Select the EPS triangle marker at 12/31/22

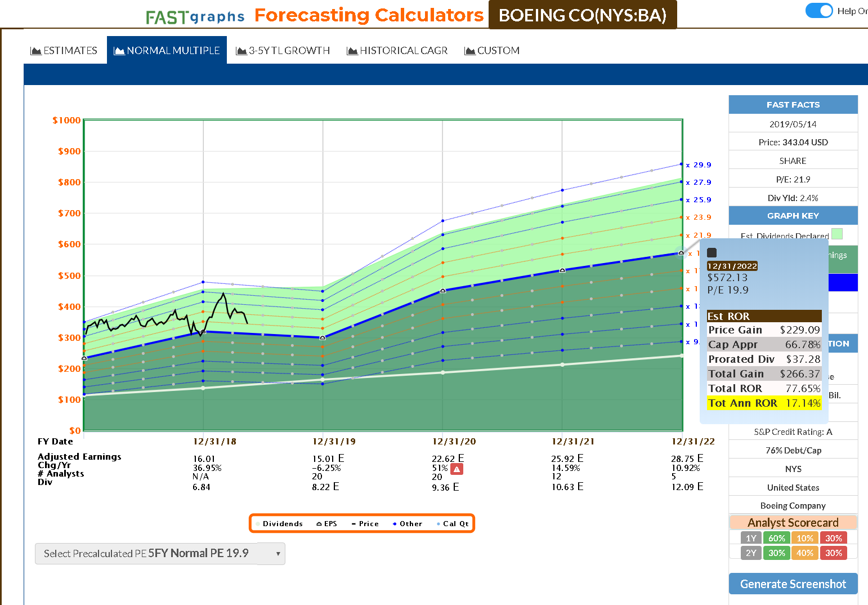point(681,253)
